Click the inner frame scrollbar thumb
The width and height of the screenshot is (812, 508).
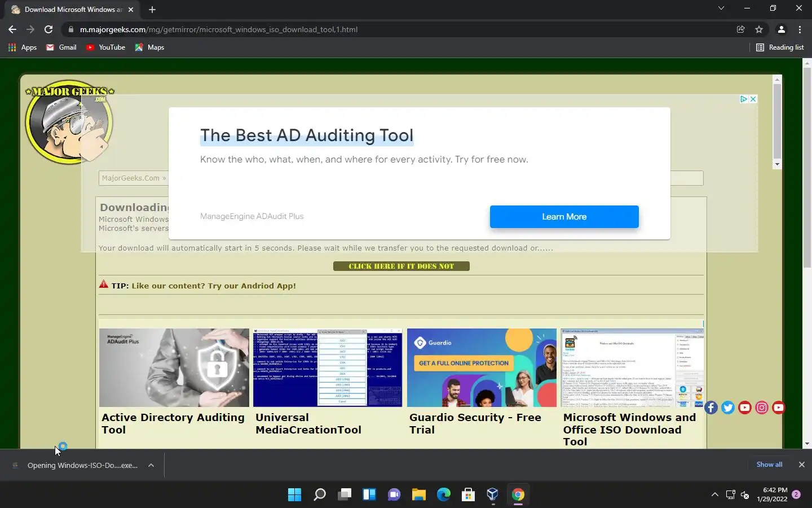[x=777, y=121]
